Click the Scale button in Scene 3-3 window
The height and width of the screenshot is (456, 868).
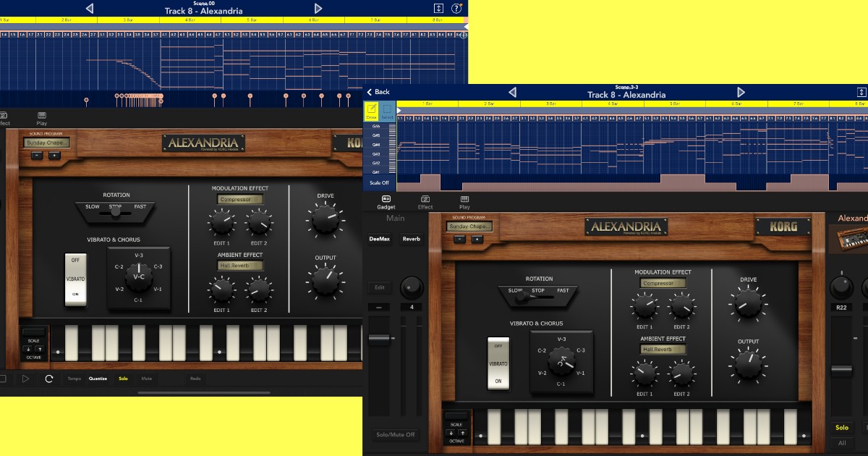456,417
